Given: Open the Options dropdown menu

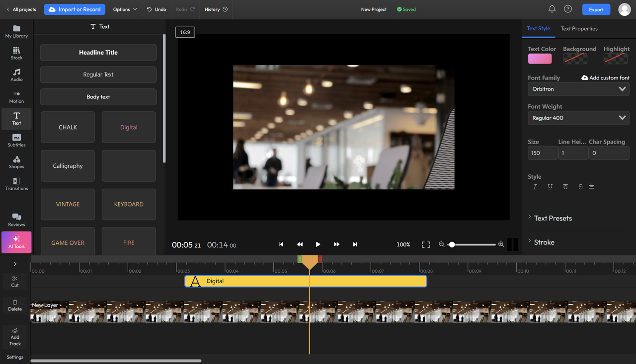Looking at the screenshot, I should [x=125, y=9].
